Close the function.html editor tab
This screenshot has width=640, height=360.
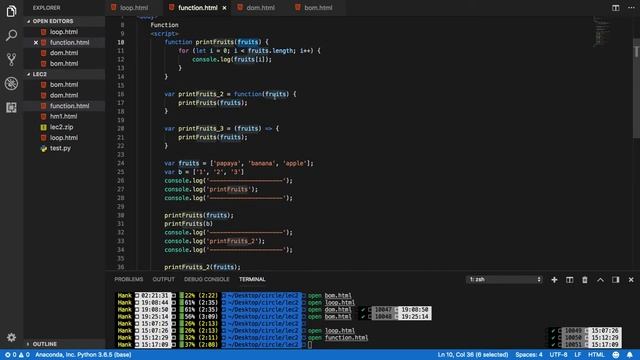[x=224, y=8]
